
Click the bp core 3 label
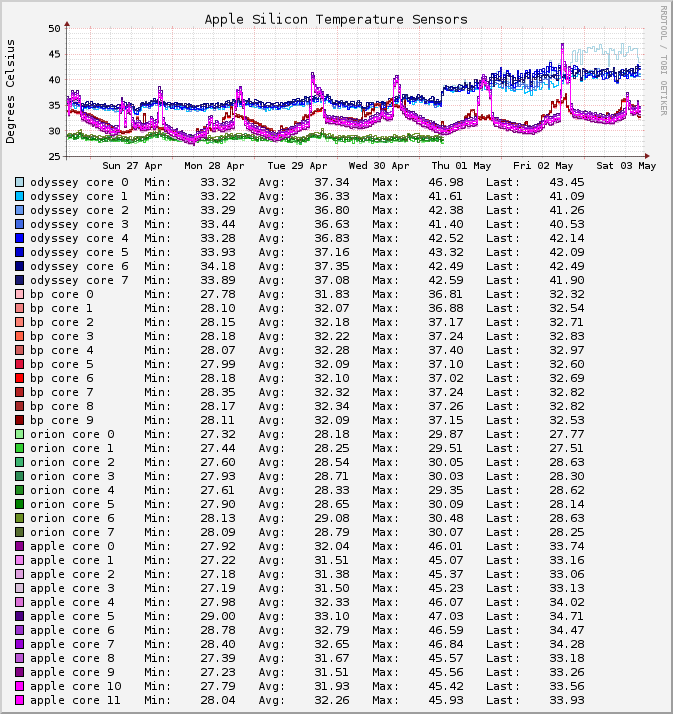click(x=62, y=337)
